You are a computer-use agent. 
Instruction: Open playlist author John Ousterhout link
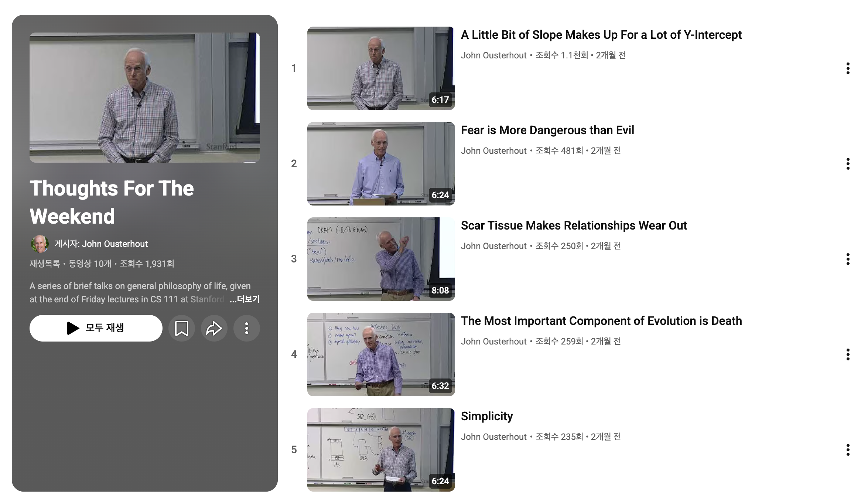pos(115,244)
